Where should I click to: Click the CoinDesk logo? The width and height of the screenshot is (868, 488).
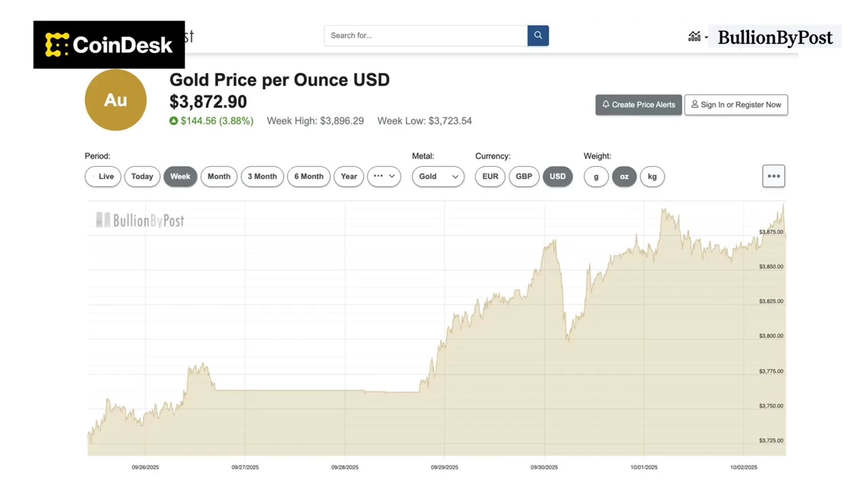coord(109,45)
